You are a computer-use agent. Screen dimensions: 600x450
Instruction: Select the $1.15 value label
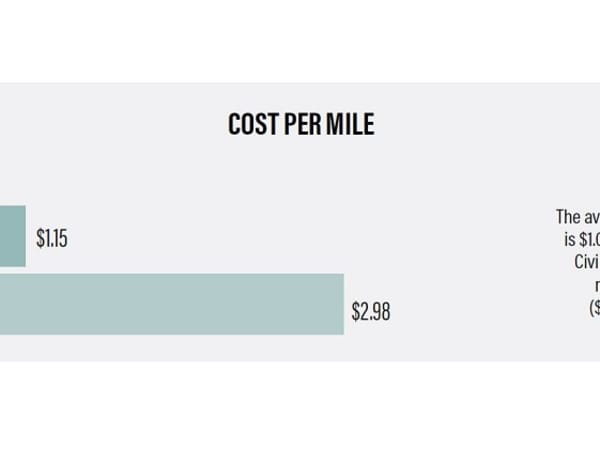pyautogui.click(x=52, y=239)
